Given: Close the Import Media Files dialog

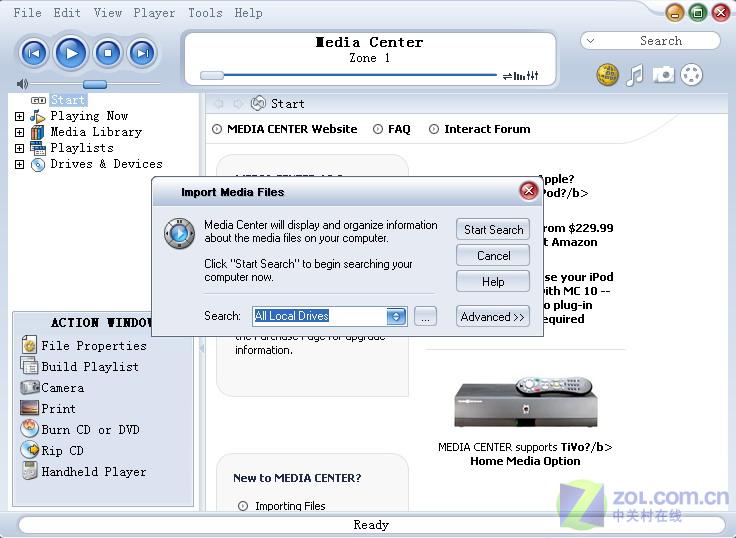Looking at the screenshot, I should coord(529,191).
